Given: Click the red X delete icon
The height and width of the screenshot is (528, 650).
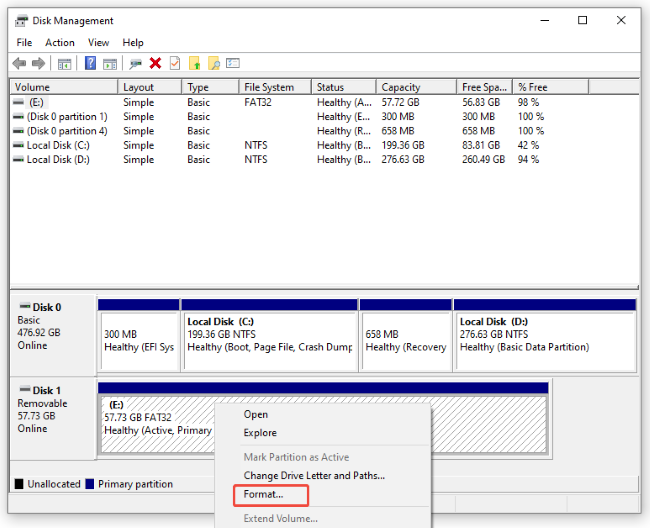Looking at the screenshot, I should point(155,63).
